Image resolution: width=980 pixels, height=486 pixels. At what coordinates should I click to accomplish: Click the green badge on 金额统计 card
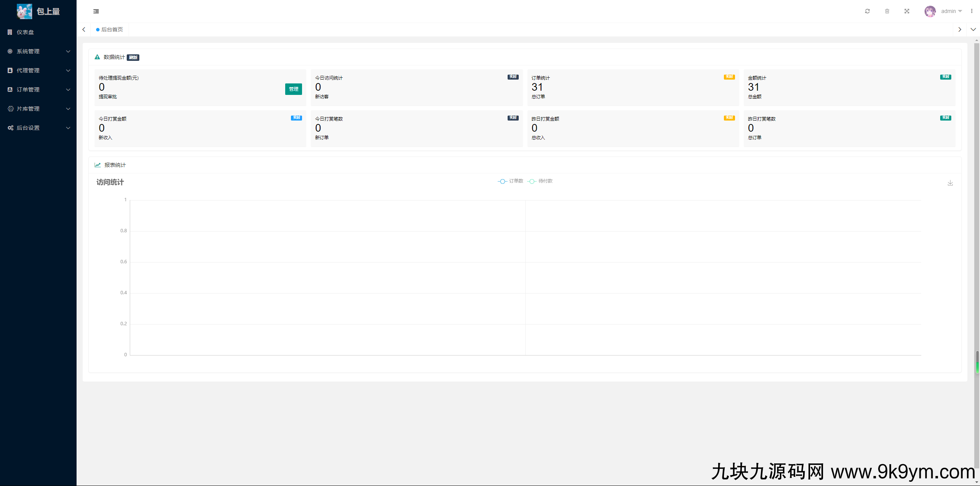pos(946,77)
